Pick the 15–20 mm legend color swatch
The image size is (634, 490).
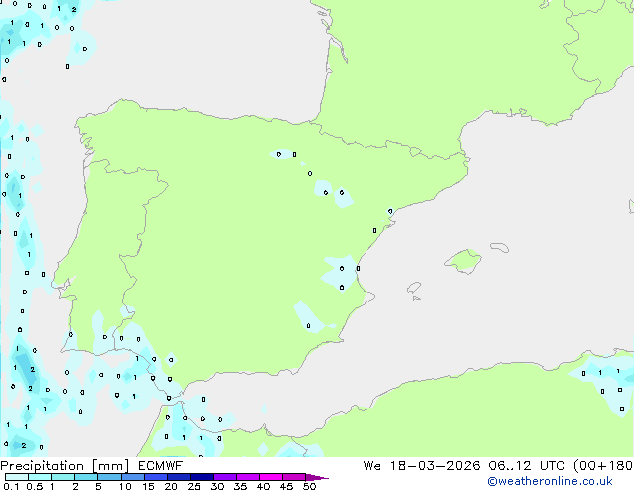[x=155, y=477]
